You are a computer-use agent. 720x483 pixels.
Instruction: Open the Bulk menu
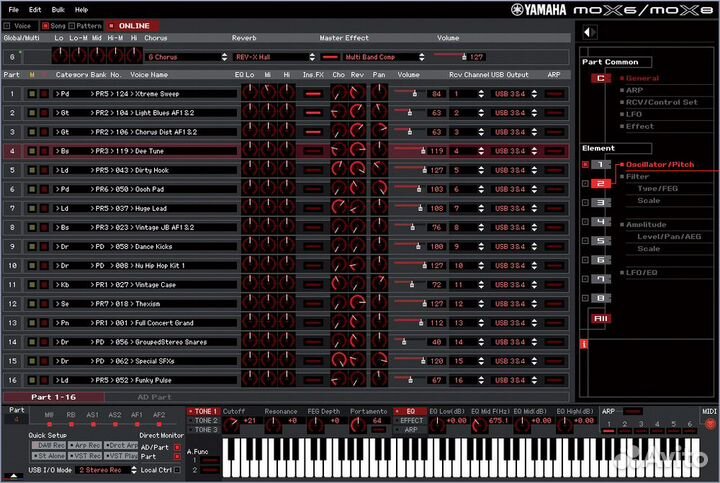[x=58, y=10]
